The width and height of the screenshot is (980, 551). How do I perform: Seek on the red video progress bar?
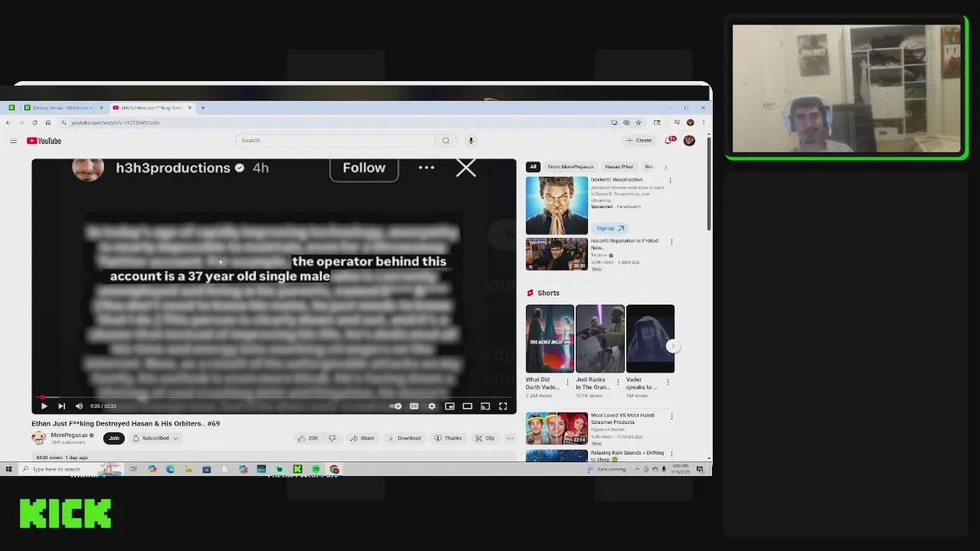point(274,398)
